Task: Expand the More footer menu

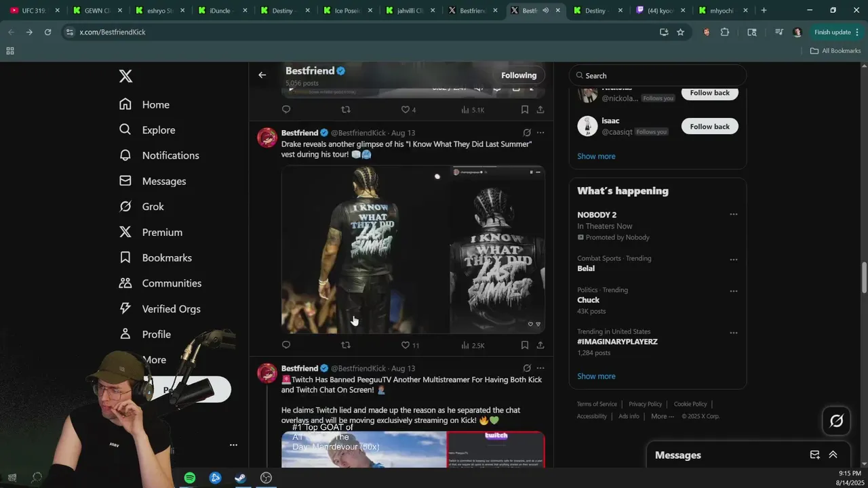Action: [662, 416]
